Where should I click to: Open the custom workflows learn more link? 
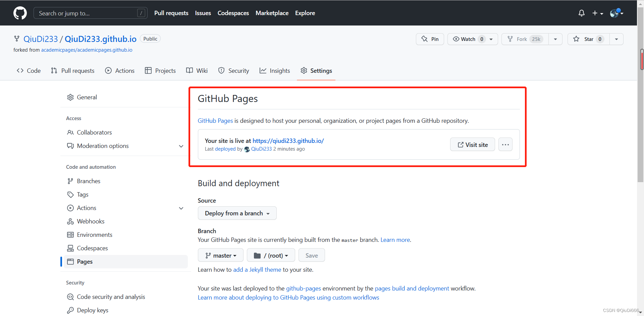(x=288, y=298)
